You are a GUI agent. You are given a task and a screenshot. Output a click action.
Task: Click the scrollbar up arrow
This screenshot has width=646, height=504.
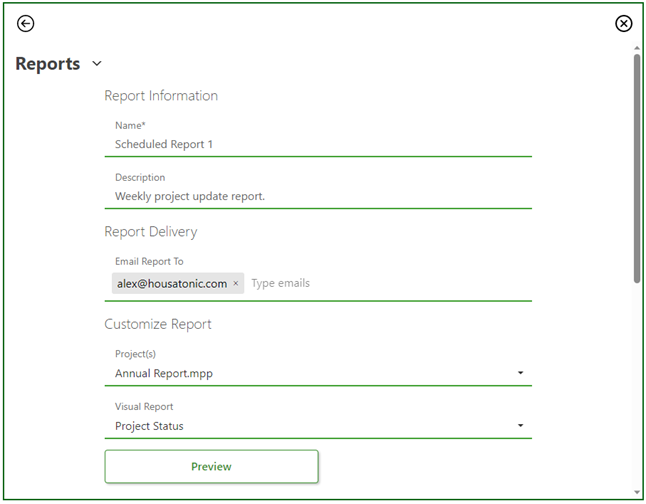(637, 47)
